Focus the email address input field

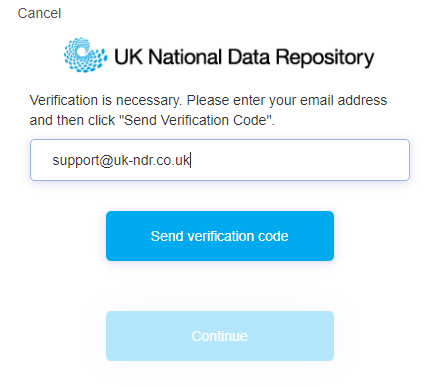(x=220, y=160)
